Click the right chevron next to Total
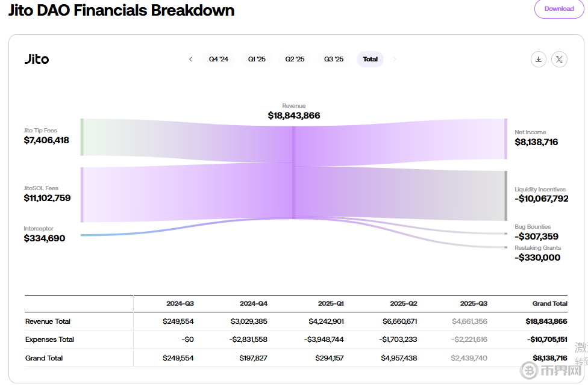 395,59
